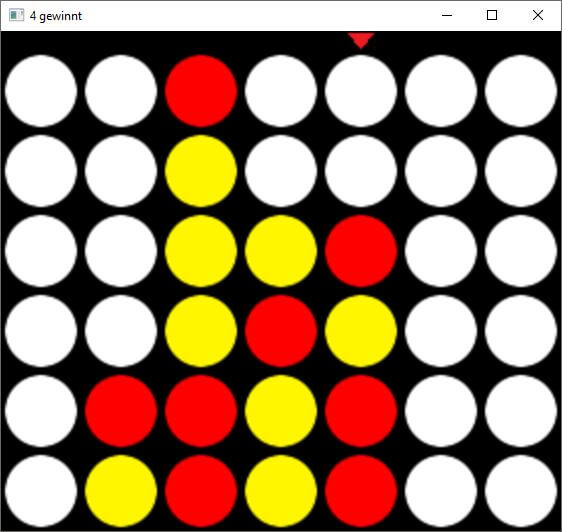Click bottom-row empty cell in sixth column
The image size is (562, 532).
click(441, 490)
